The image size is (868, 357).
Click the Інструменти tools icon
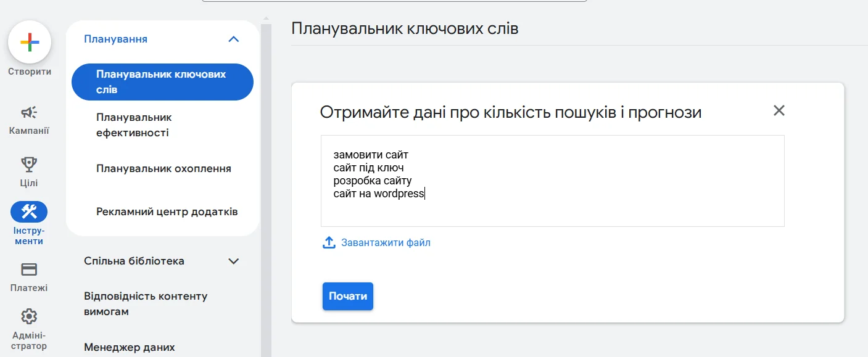tap(29, 210)
